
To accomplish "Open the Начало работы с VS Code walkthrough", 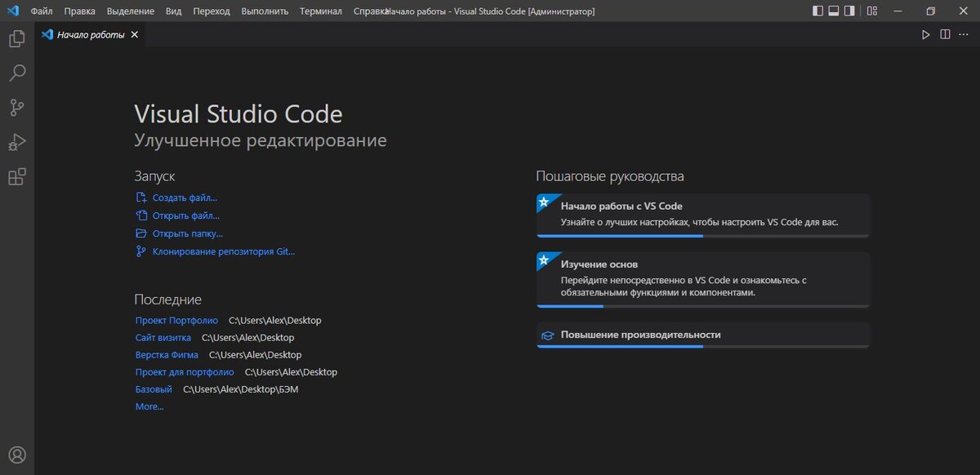I will 703,215.
